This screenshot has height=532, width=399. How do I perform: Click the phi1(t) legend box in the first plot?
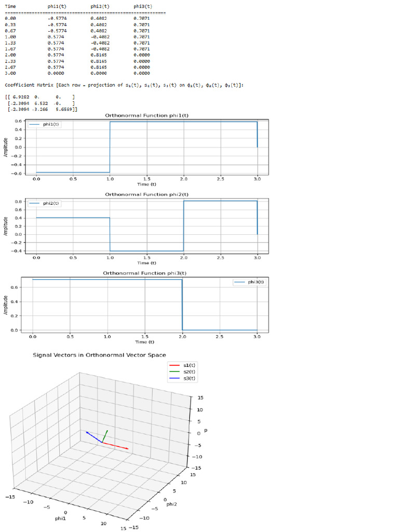pyautogui.click(x=44, y=125)
